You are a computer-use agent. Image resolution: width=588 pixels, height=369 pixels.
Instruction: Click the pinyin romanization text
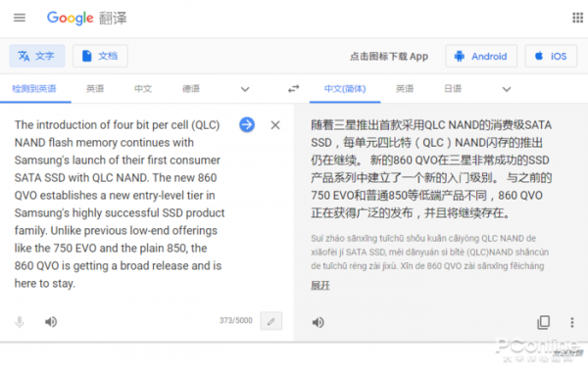pyautogui.click(x=430, y=253)
